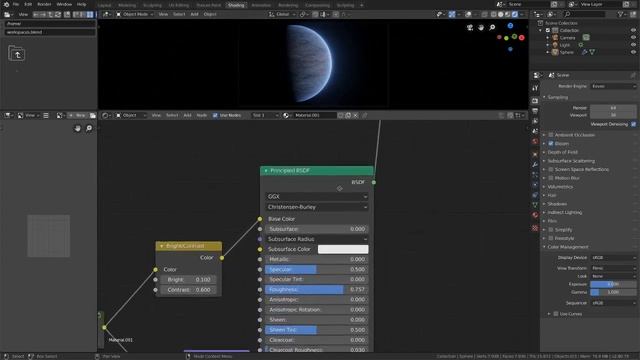The width and height of the screenshot is (640, 360).
Task: Enable Screen Space Reflections checkbox
Action: [x=551, y=169]
